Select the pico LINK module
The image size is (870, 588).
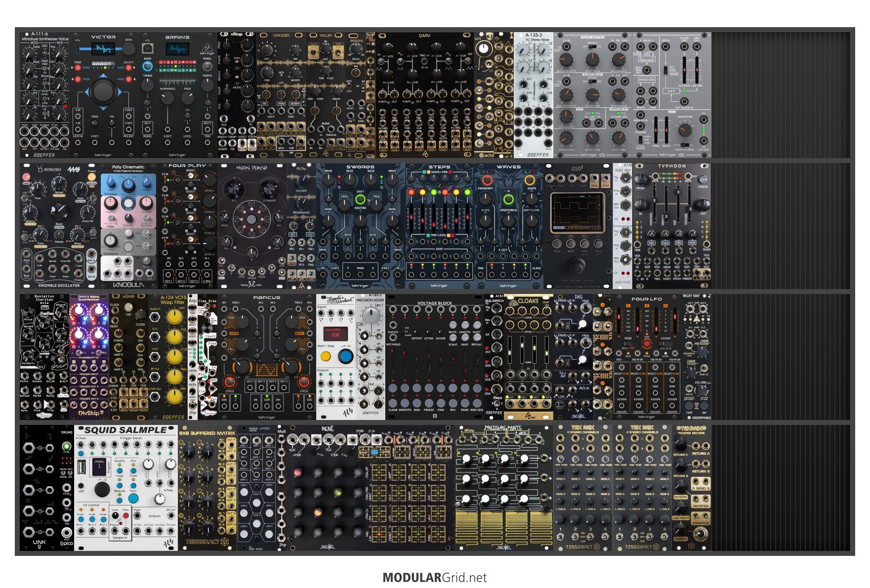(40, 488)
